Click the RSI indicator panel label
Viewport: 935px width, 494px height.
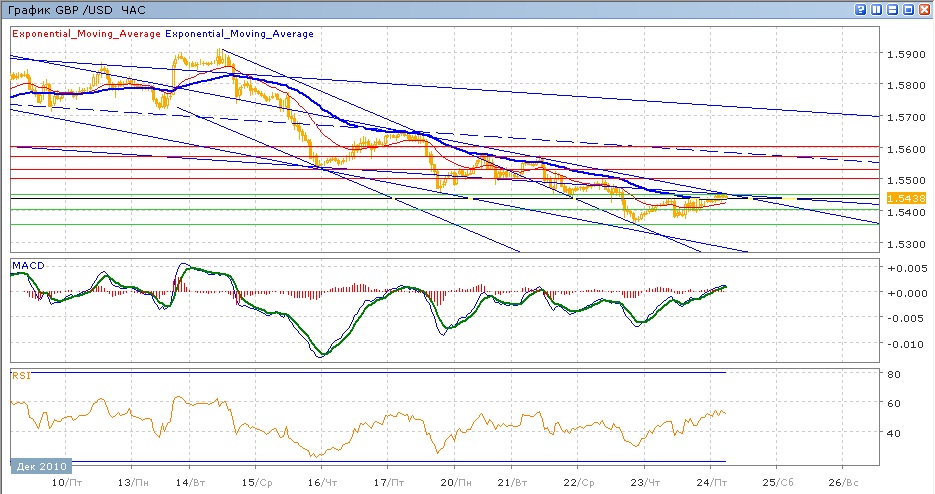coord(20,375)
